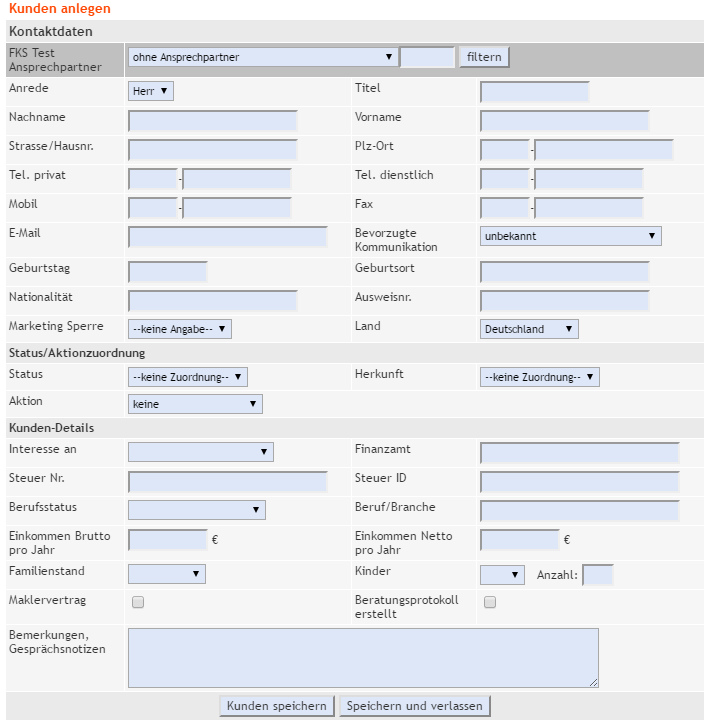Focus the Nachname input field
This screenshot has height=728, width=710.
point(213,121)
